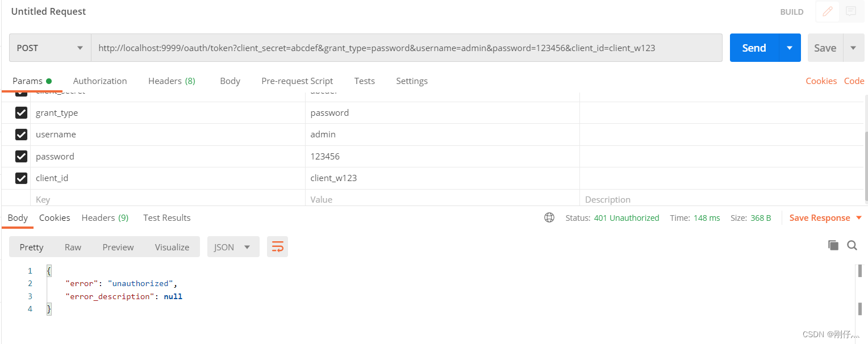Click the Save button
The image size is (868, 344).
[825, 48]
